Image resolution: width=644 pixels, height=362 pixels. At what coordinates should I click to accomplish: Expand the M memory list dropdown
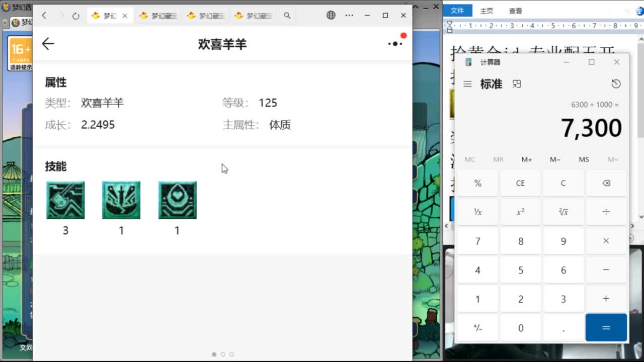point(612,159)
